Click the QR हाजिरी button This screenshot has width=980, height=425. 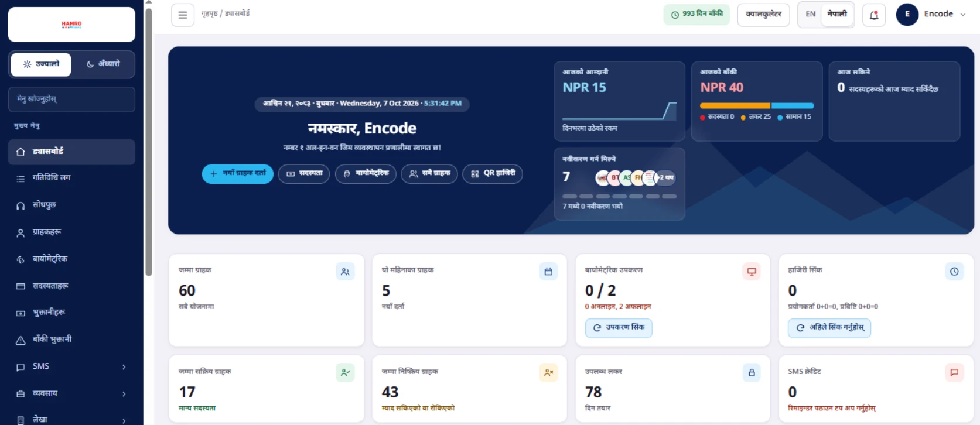point(493,174)
